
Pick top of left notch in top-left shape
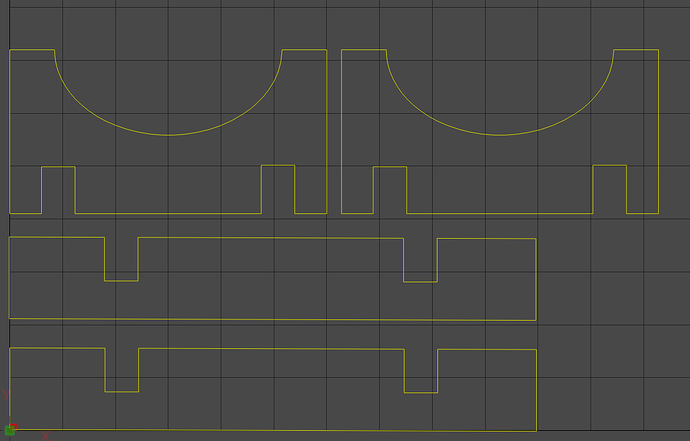tap(58, 167)
